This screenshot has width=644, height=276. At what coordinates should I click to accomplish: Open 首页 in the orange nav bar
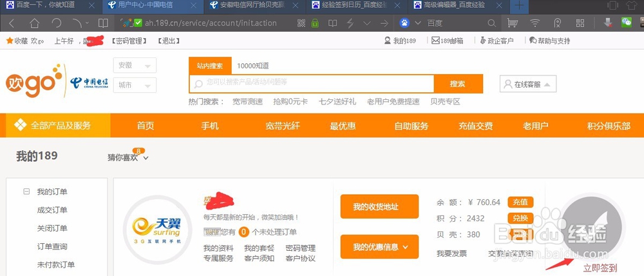click(146, 126)
